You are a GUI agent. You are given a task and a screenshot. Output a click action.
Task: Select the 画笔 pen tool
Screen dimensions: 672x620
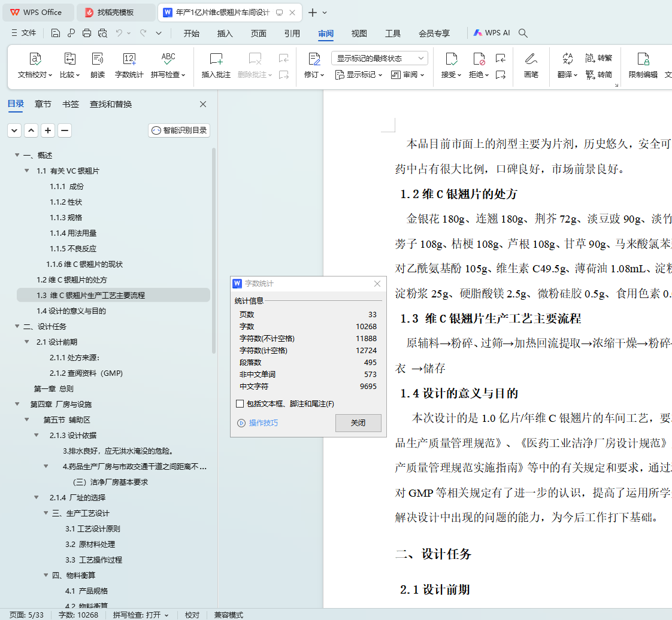(531, 65)
